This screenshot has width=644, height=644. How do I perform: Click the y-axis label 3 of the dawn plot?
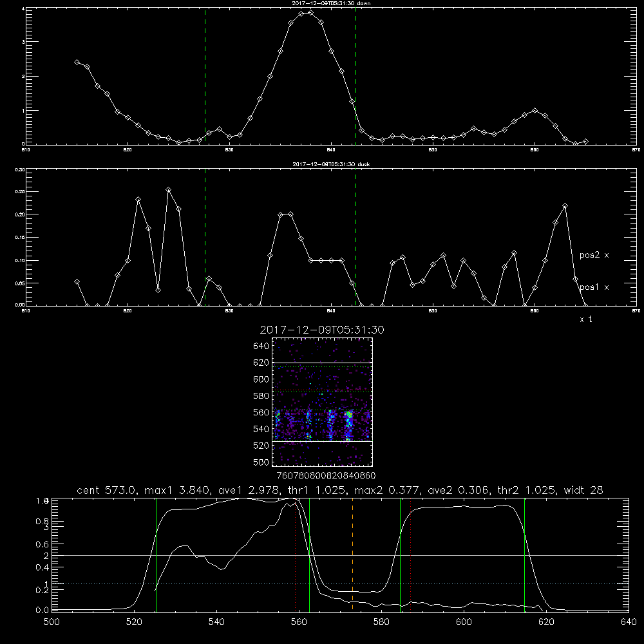(x=23, y=42)
